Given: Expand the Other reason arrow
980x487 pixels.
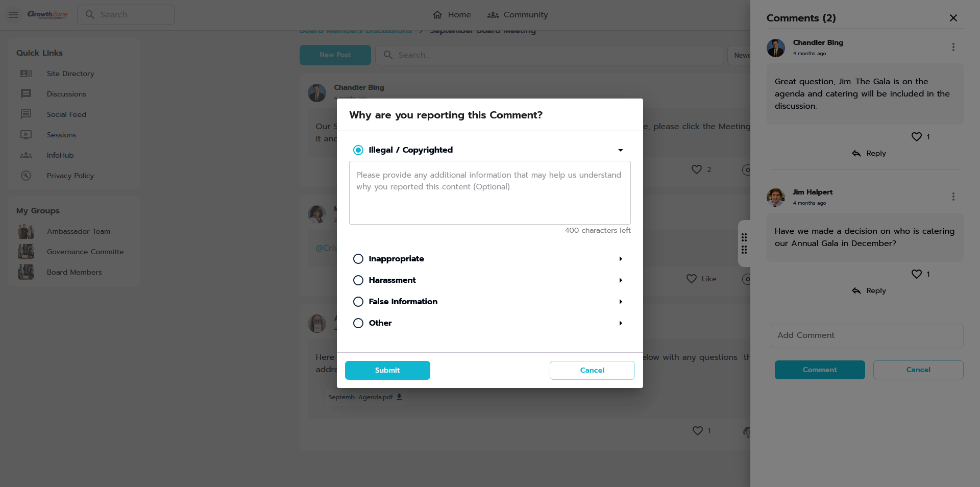Looking at the screenshot, I should (x=620, y=323).
